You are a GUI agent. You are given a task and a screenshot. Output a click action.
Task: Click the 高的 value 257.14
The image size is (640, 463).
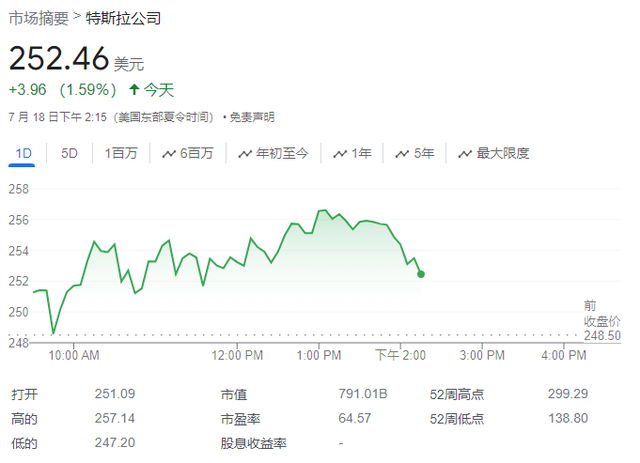tap(115, 418)
